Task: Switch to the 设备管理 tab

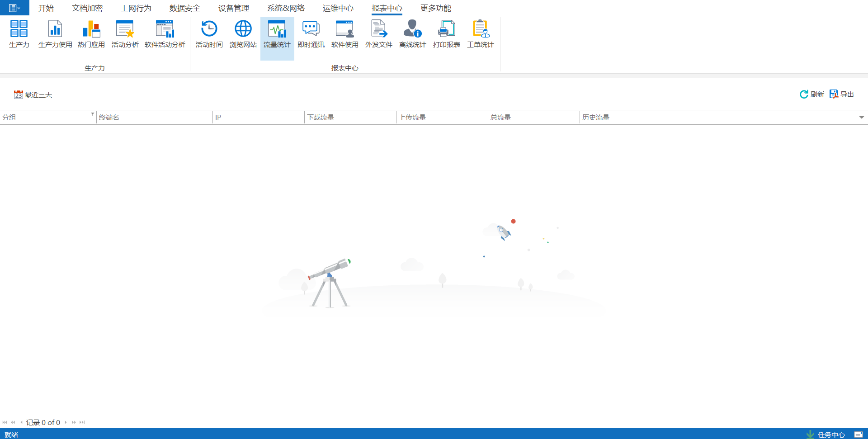Action: (x=234, y=8)
